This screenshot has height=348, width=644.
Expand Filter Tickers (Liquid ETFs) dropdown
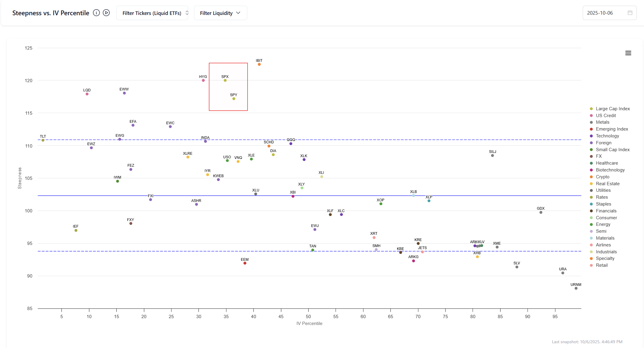click(x=152, y=13)
